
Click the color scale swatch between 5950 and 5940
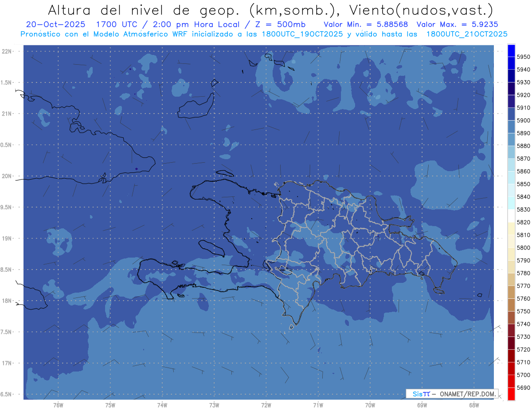tap(511, 63)
